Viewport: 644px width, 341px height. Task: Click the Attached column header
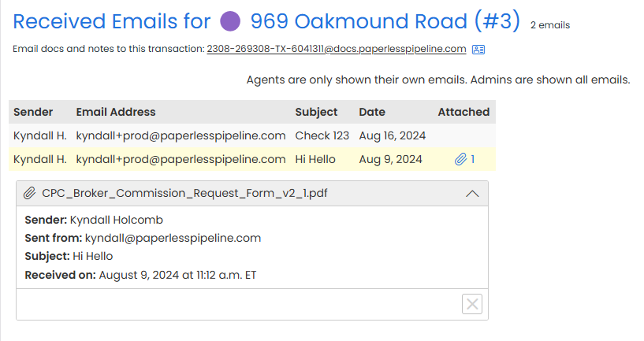pyautogui.click(x=463, y=112)
